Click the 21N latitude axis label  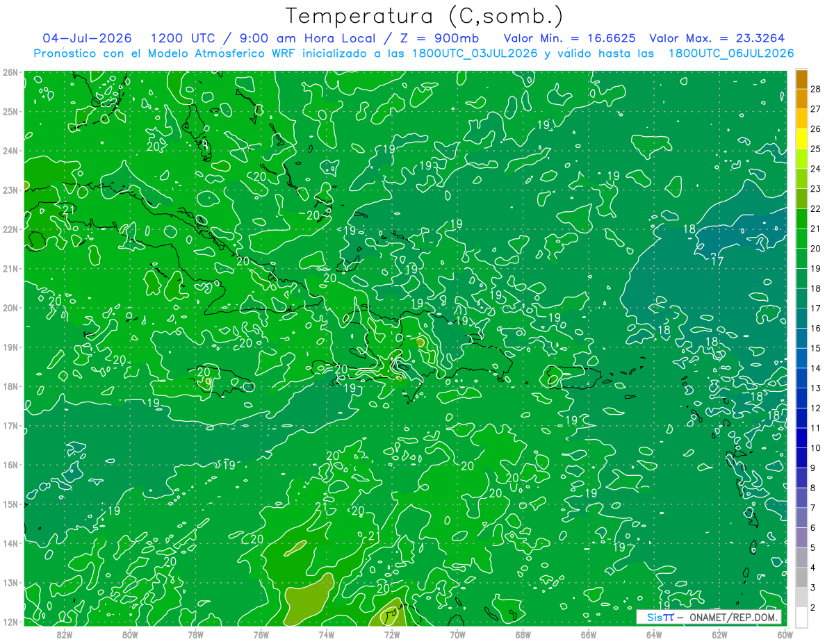pos(10,268)
